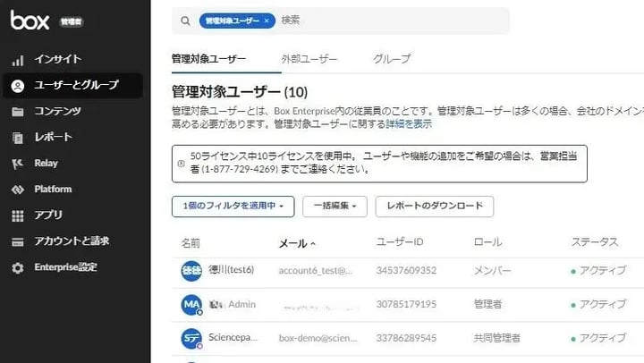Screen dimensions: 644x363
Task: Switch to the 外部ユーザー tab
Action: 309,59
